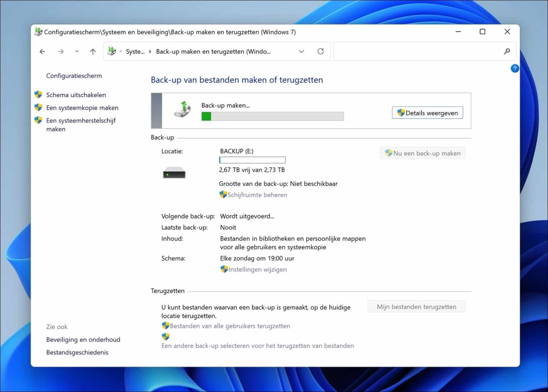The height and width of the screenshot is (392, 548).
Task: Click the search magnifier icon
Action: point(507,51)
